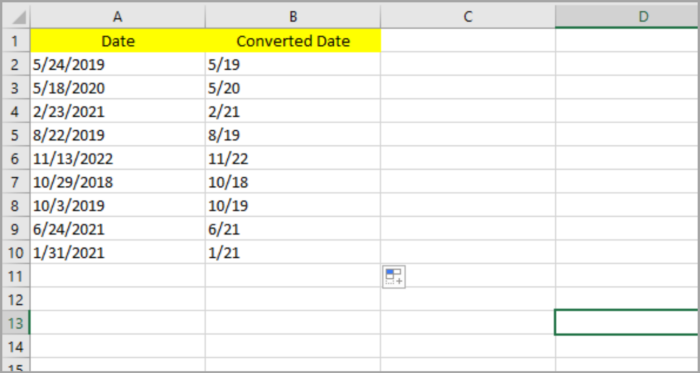Select row 6 header
The width and height of the screenshot is (700, 373).
point(16,158)
